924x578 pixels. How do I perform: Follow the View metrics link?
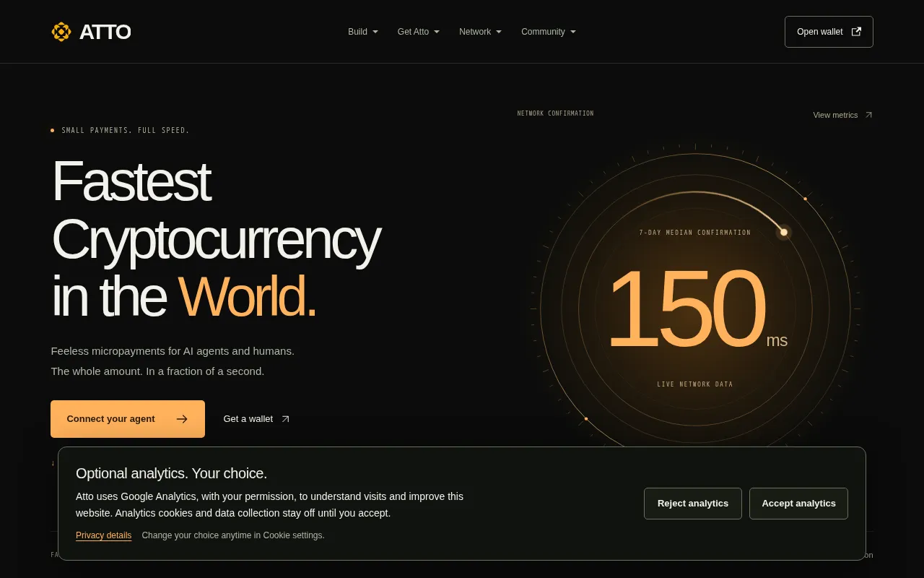[842, 115]
